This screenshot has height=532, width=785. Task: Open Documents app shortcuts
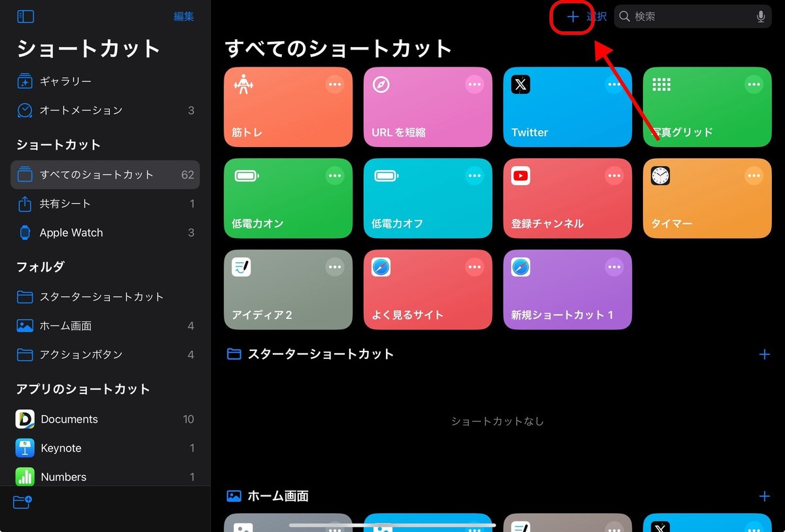pos(105,420)
